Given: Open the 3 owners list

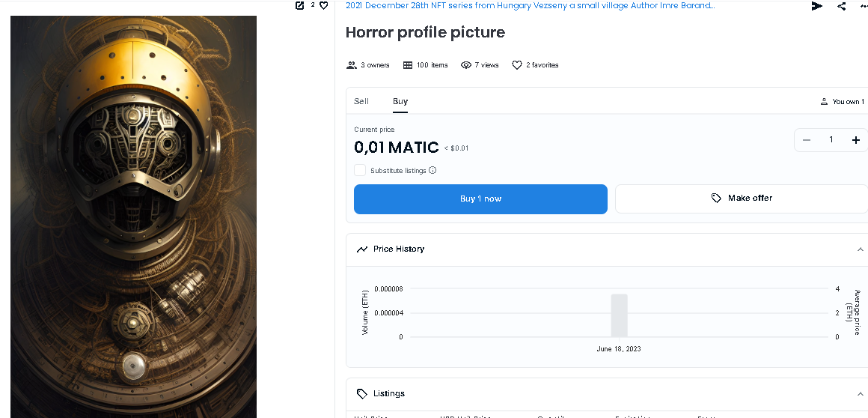Looking at the screenshot, I should pyautogui.click(x=368, y=65).
